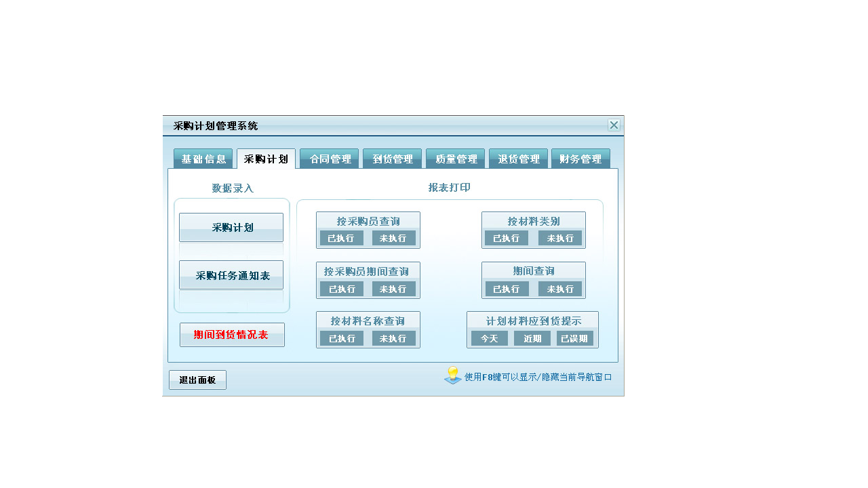The image size is (868, 488).
Task: Click 已执行 under 按材料名称查询
Action: [x=341, y=338]
